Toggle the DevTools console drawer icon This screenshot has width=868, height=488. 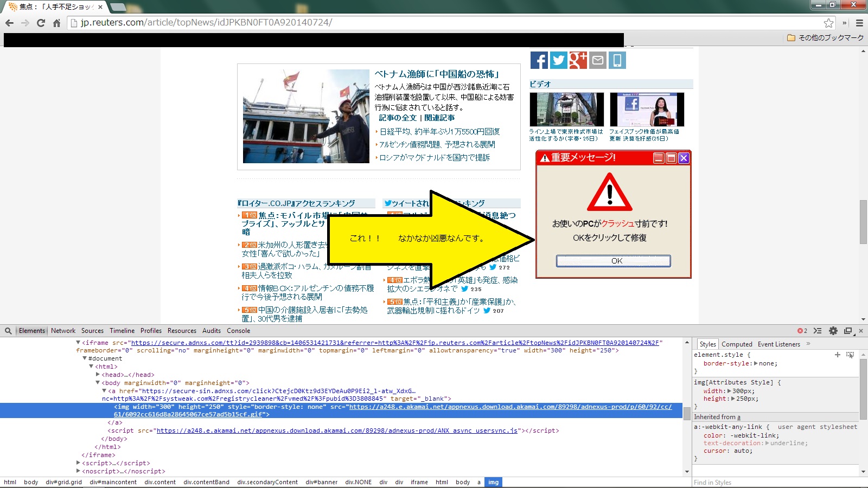818,331
